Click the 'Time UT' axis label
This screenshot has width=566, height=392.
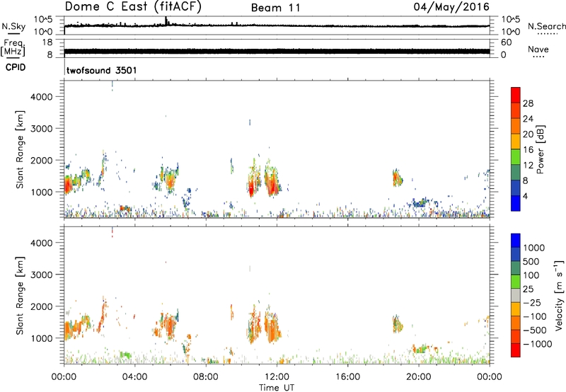click(x=277, y=388)
